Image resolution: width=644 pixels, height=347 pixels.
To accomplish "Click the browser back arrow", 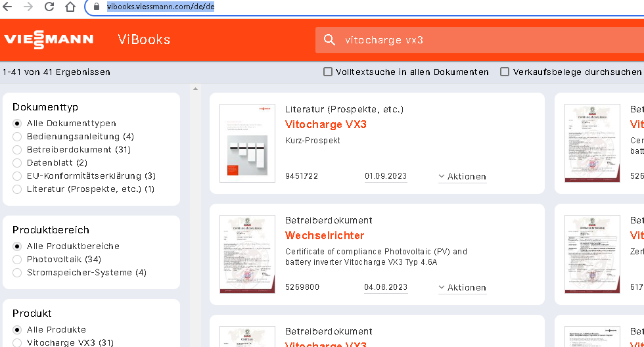I will point(8,7).
